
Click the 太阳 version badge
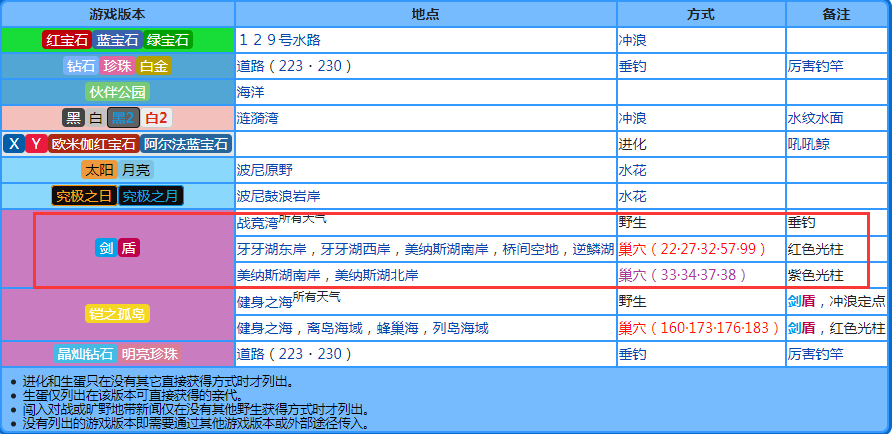point(99,170)
